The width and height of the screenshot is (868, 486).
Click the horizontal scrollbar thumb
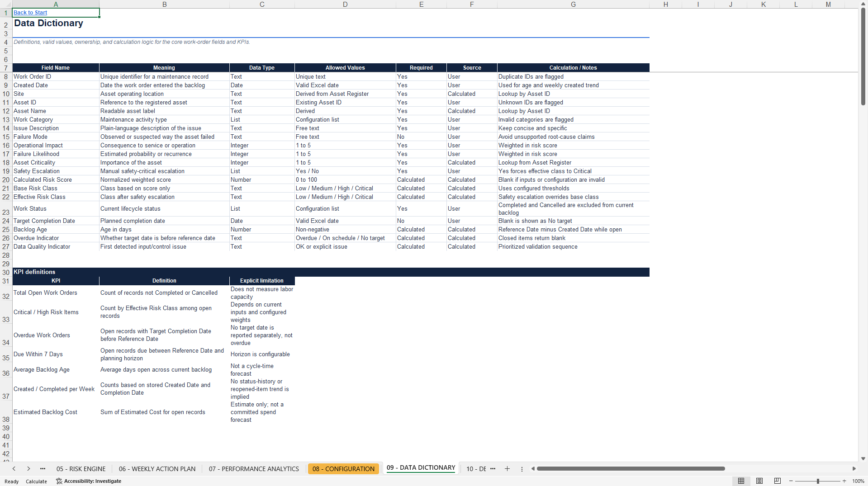pos(631,469)
